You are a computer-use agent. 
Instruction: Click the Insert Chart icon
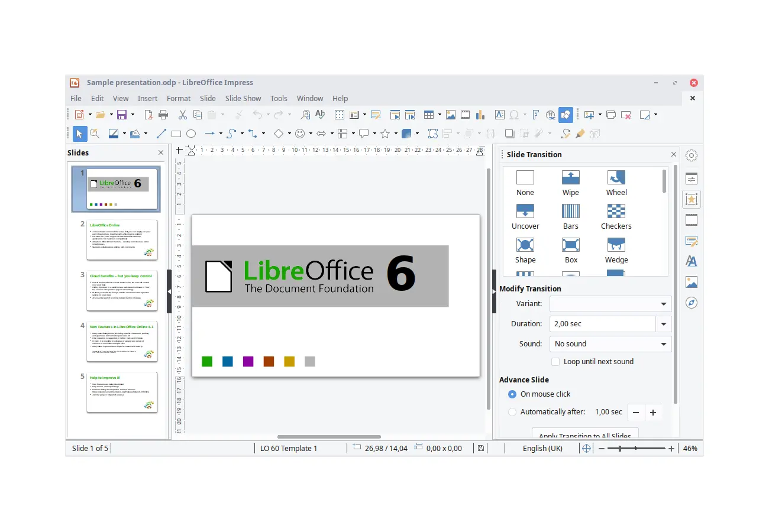pos(480,115)
